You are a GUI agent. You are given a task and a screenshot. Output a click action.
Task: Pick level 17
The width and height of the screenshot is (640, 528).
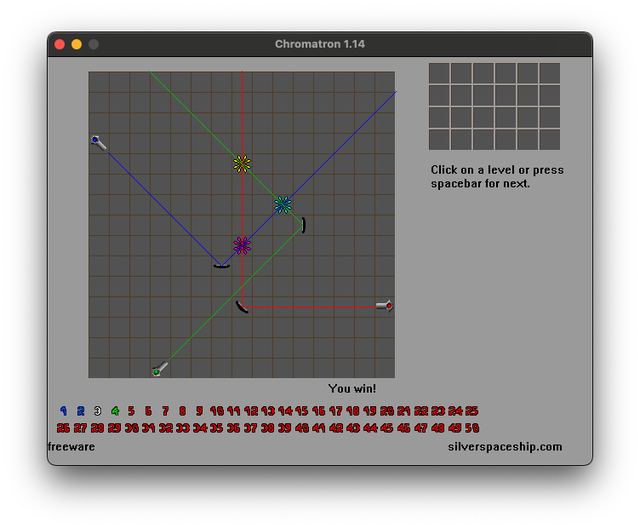point(336,410)
